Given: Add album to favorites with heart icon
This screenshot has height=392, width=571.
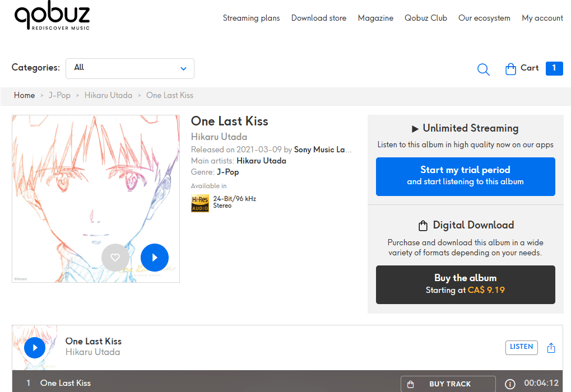Looking at the screenshot, I should click(115, 258).
